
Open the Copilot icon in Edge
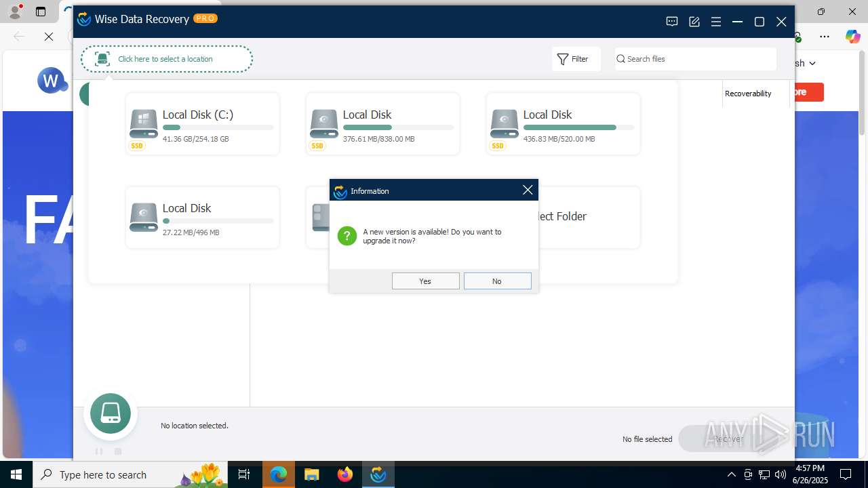click(852, 37)
